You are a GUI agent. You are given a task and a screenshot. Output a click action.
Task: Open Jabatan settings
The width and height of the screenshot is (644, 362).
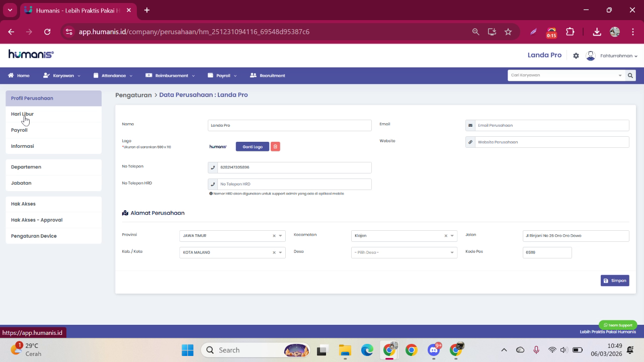(53, 183)
